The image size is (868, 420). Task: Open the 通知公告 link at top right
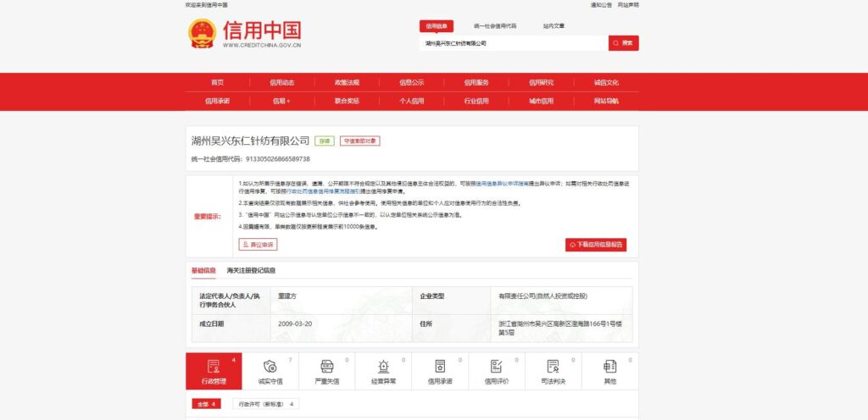point(601,5)
